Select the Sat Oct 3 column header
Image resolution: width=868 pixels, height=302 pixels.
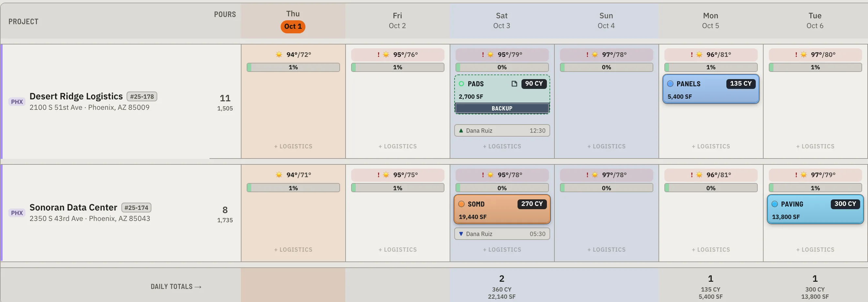pyautogui.click(x=502, y=21)
